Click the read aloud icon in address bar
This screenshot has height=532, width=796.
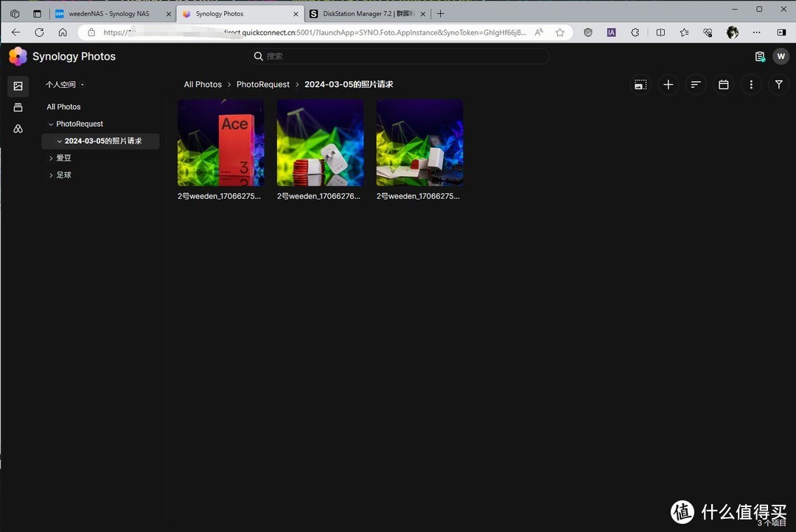pos(539,32)
